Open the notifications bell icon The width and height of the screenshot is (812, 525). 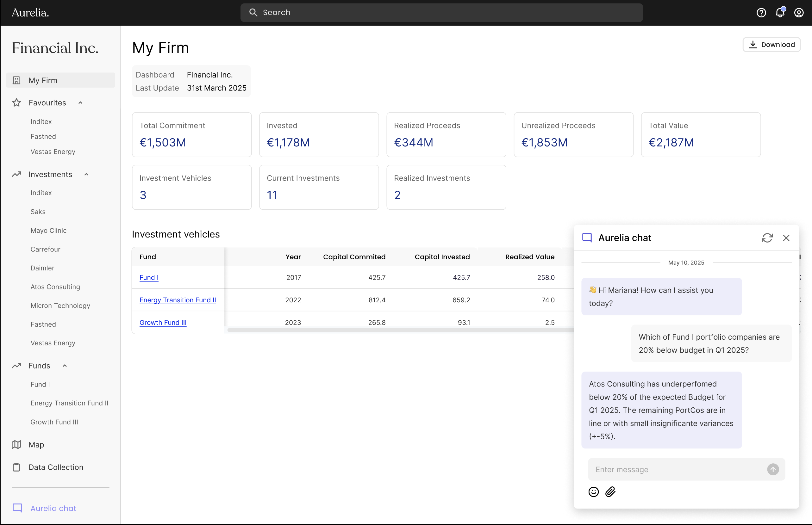780,13
